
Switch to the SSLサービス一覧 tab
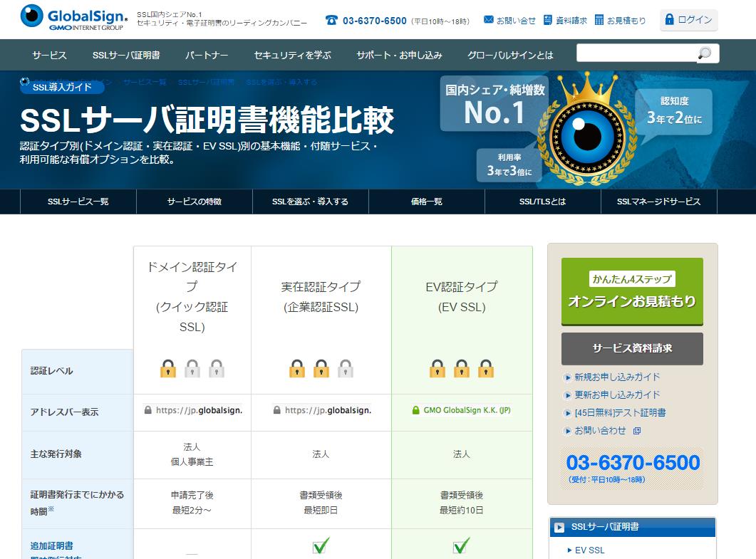(78, 202)
